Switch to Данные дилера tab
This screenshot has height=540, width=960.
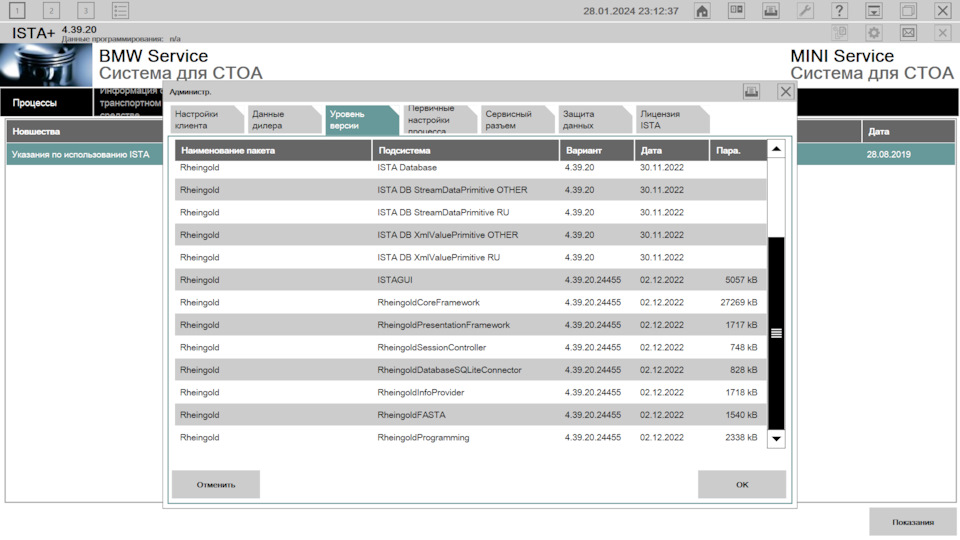pos(284,119)
